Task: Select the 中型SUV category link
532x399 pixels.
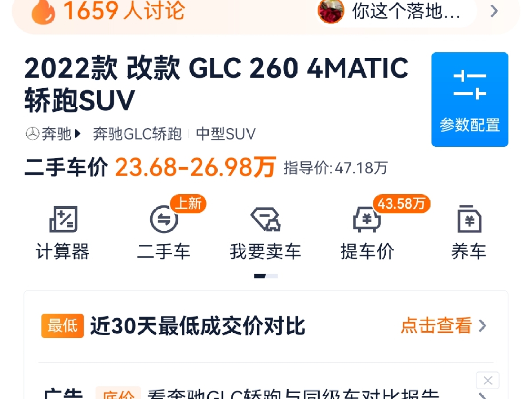Action: (x=226, y=133)
